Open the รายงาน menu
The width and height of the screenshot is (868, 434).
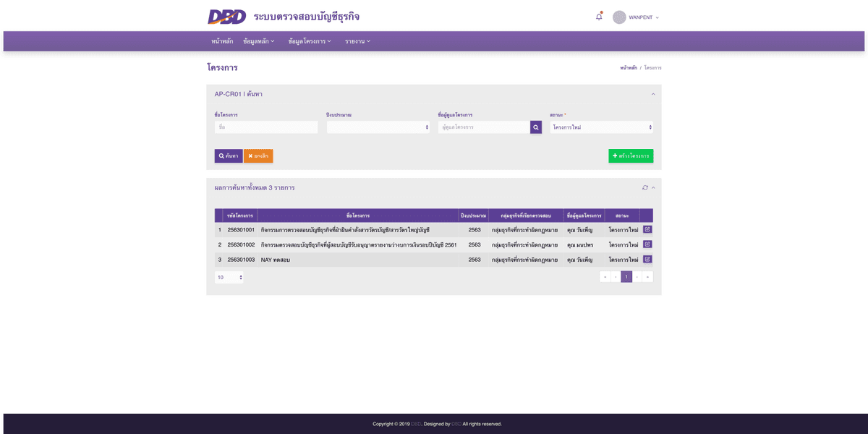tap(357, 41)
